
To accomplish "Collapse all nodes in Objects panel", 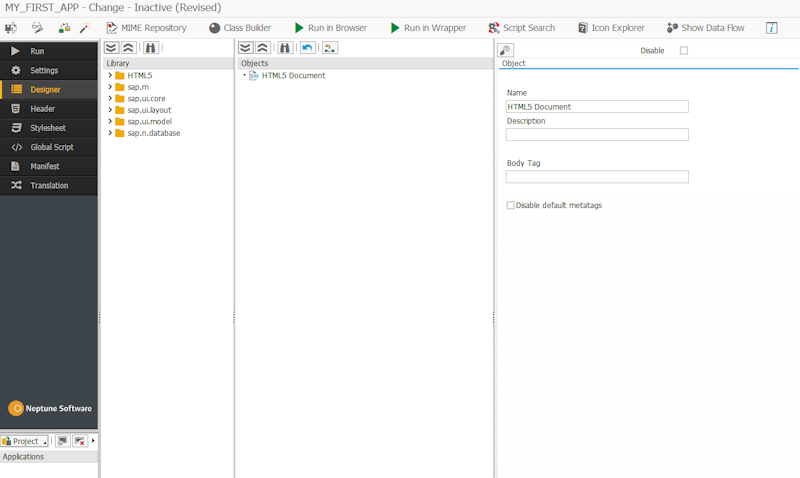I will coord(262,48).
